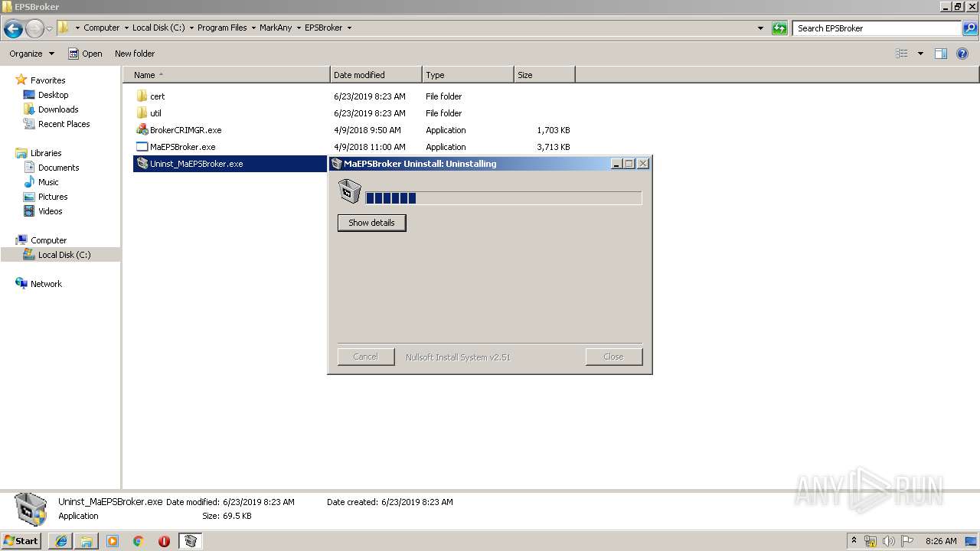Click the Windows Start button
Image resolution: width=980 pixels, height=551 pixels.
(21, 540)
